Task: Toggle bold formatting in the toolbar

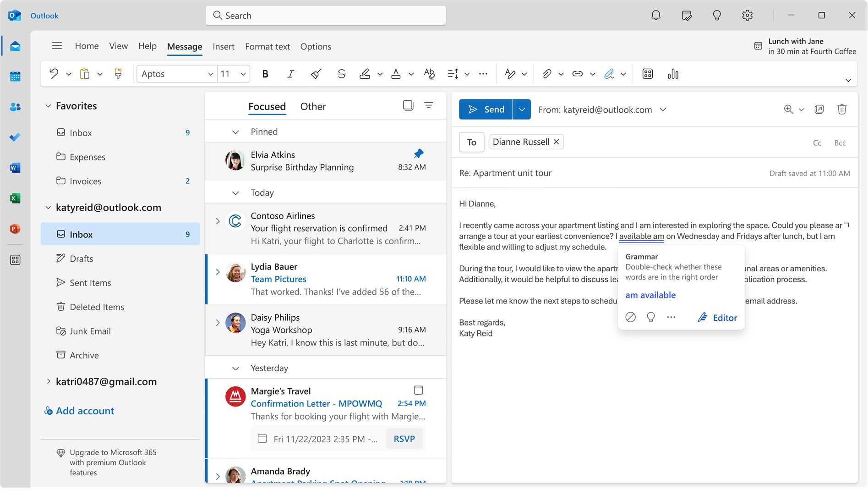Action: pos(265,73)
